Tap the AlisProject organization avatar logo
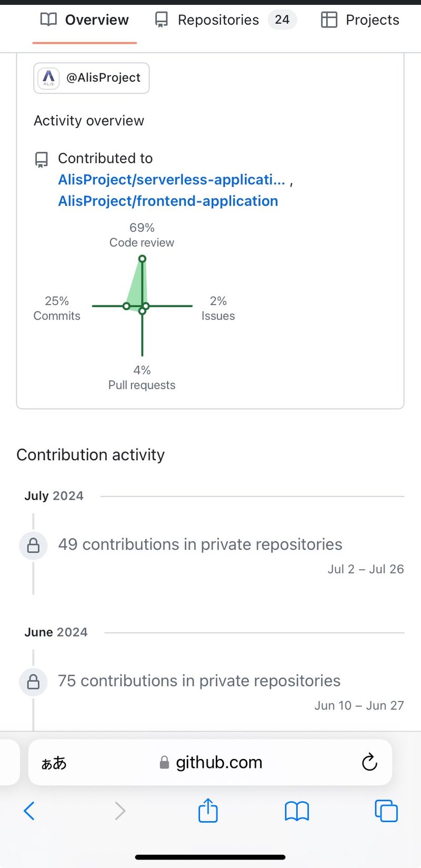The height and width of the screenshot is (868, 421). tap(48, 78)
